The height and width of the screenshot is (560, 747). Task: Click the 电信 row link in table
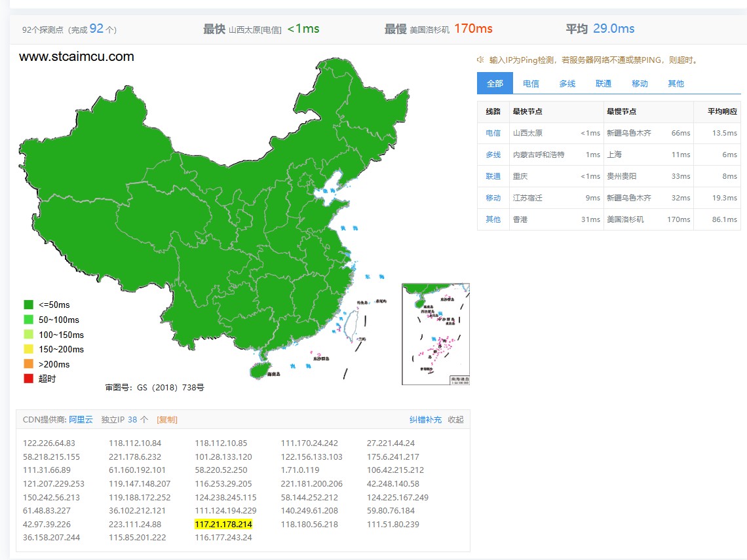coord(493,133)
